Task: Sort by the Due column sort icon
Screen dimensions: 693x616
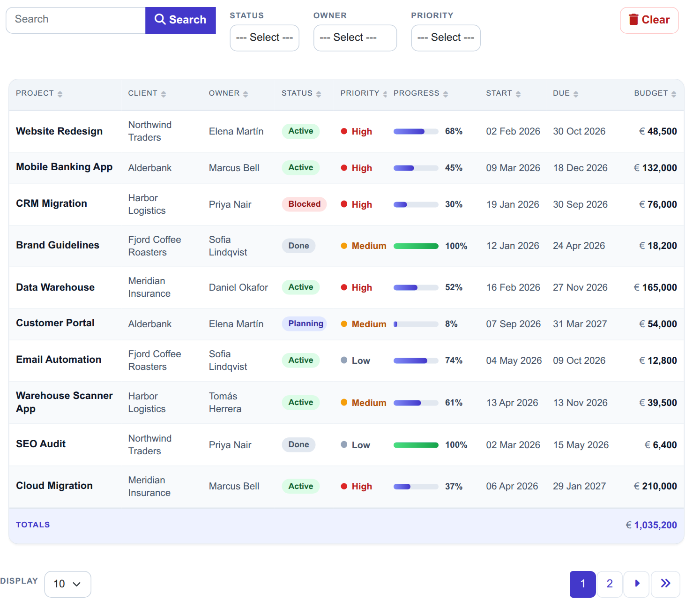Action: pyautogui.click(x=576, y=94)
